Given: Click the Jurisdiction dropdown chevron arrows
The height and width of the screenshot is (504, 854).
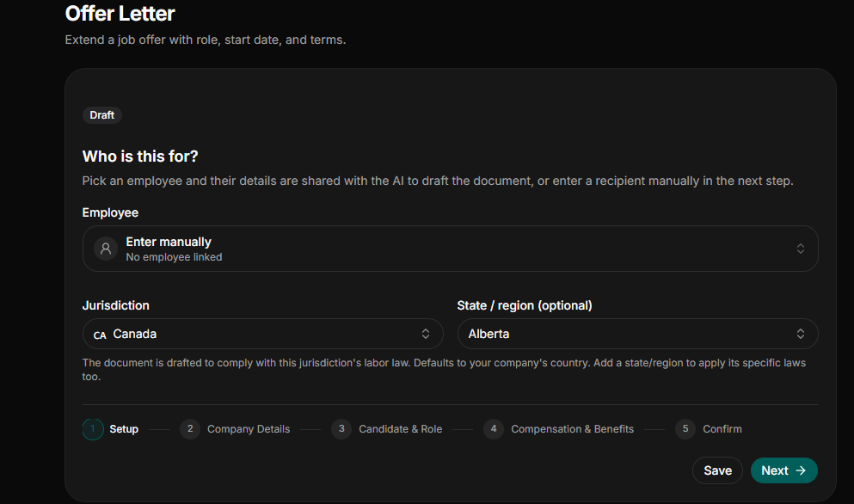Looking at the screenshot, I should pos(426,334).
